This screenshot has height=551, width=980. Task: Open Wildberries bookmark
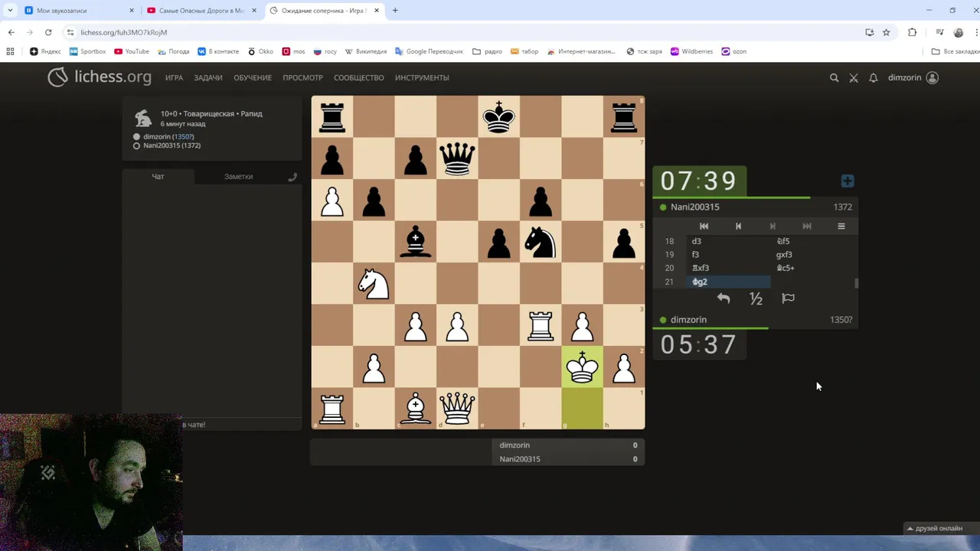coord(691,51)
